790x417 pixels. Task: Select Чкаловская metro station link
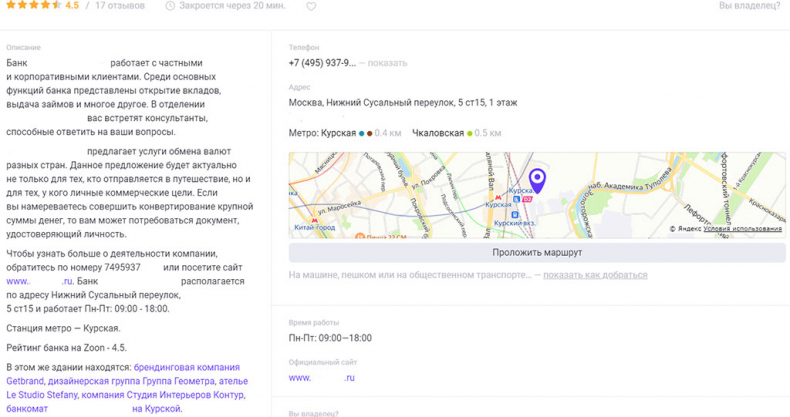[437, 133]
